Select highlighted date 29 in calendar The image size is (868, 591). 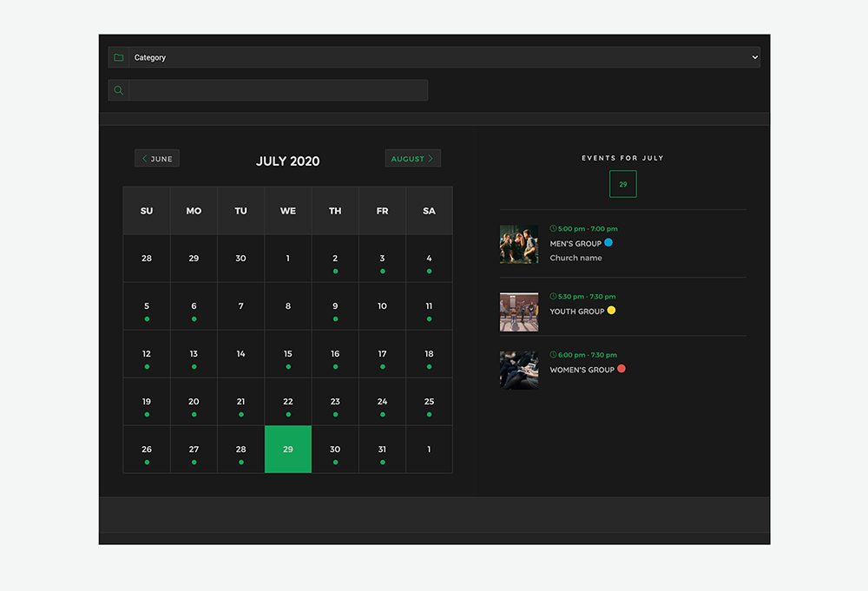[x=288, y=450]
